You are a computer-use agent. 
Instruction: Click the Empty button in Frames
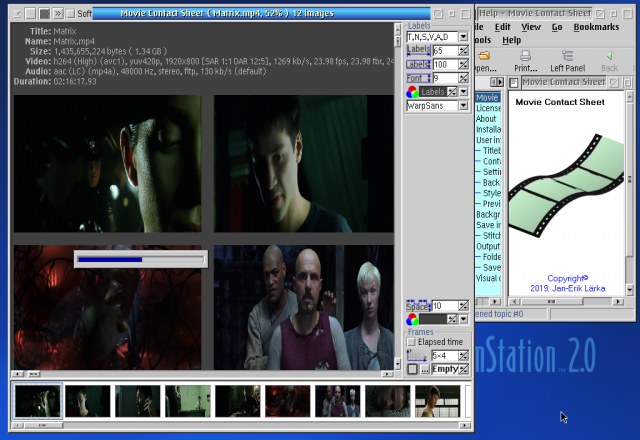[x=445, y=369]
